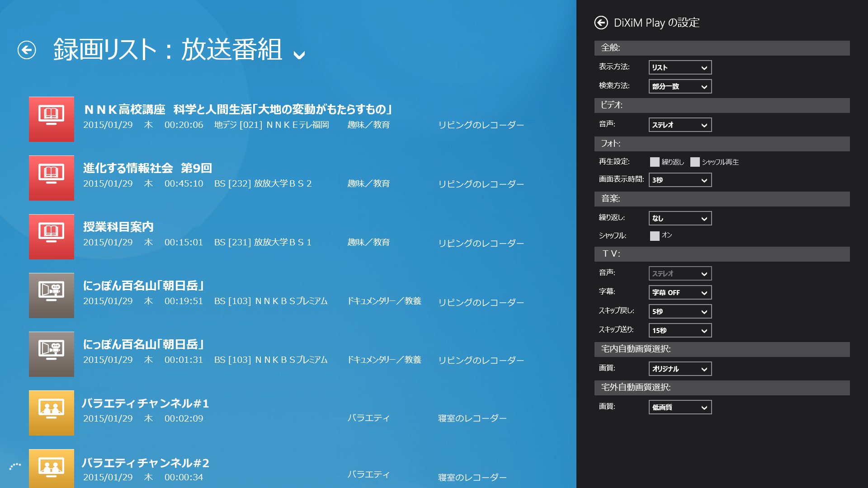Enable photo 繰り返し checkbox
The image size is (868, 488).
(x=655, y=162)
